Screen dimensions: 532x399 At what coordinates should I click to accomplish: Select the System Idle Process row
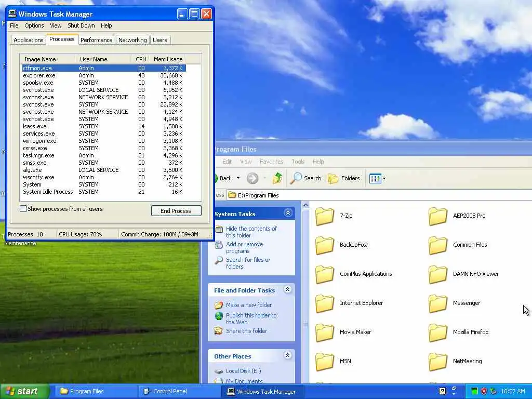[104, 192]
